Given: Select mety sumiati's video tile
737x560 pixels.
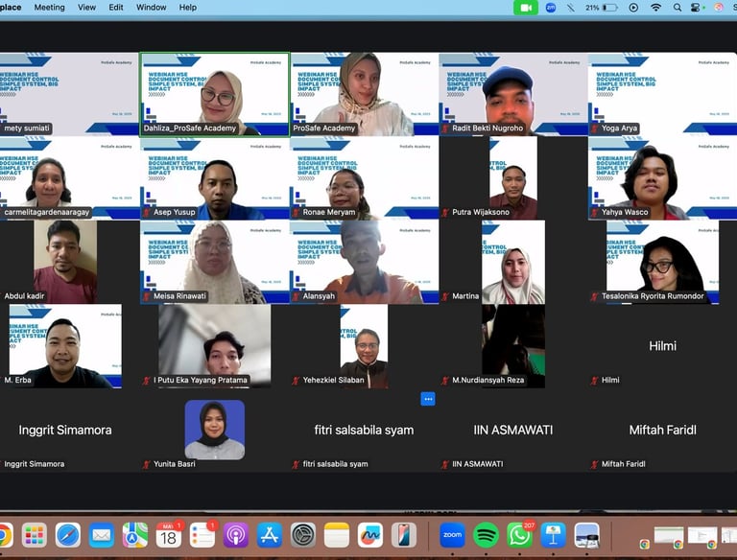Looking at the screenshot, I should [x=69, y=94].
